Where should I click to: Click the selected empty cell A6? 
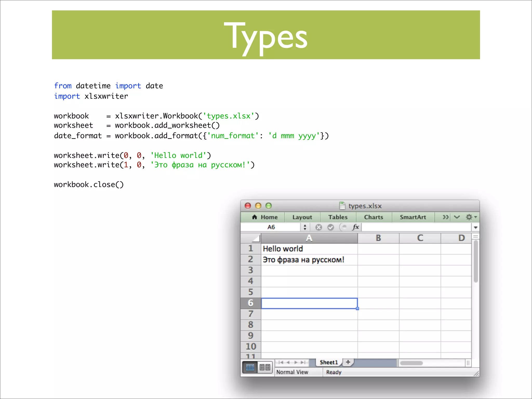coord(309,303)
